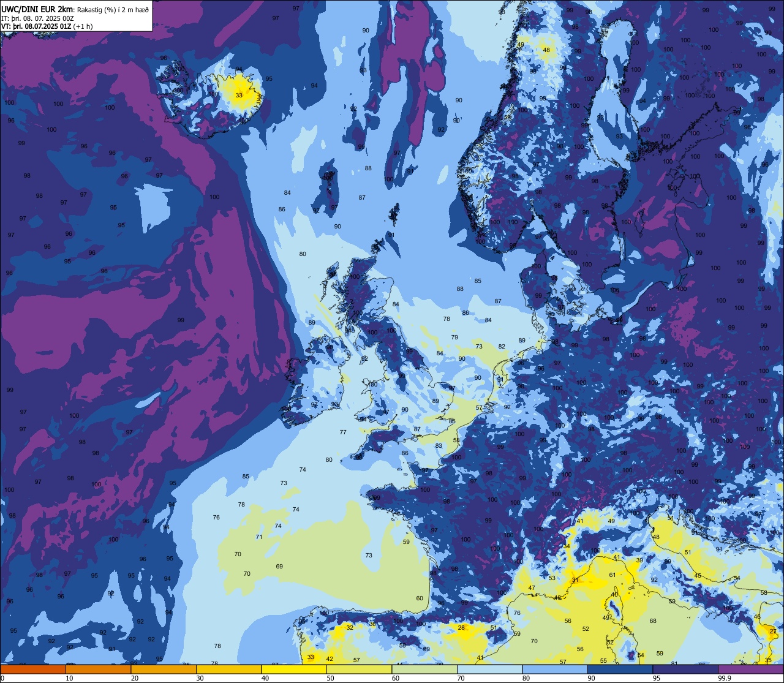Click the map value '69' over the ocean

[279, 566]
